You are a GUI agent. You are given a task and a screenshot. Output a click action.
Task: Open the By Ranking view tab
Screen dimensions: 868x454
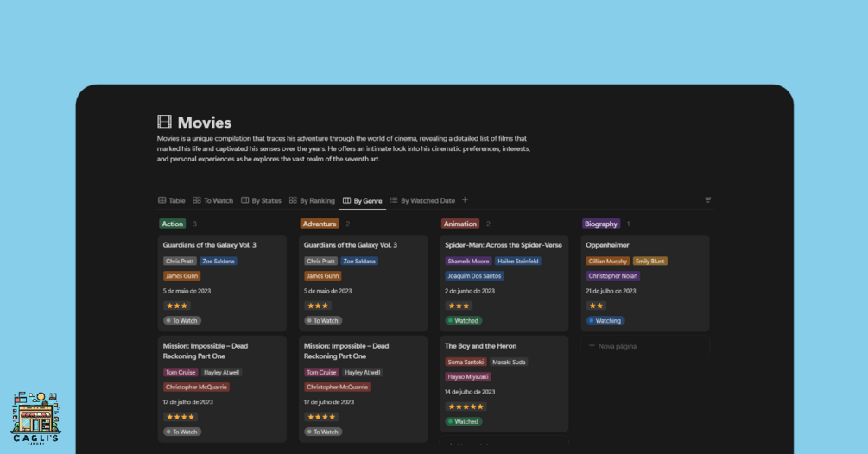(312, 201)
